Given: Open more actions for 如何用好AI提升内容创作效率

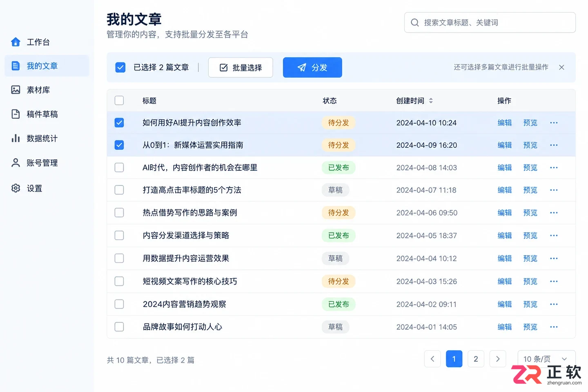Looking at the screenshot, I should pyautogui.click(x=554, y=122).
